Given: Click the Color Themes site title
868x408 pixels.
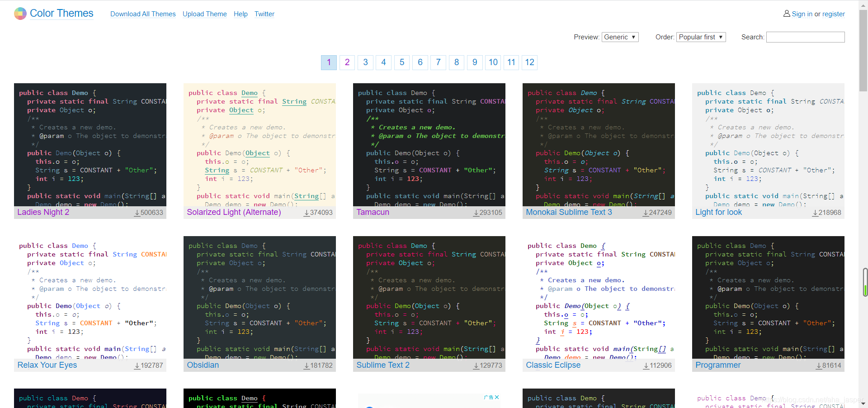Looking at the screenshot, I should 61,14.
